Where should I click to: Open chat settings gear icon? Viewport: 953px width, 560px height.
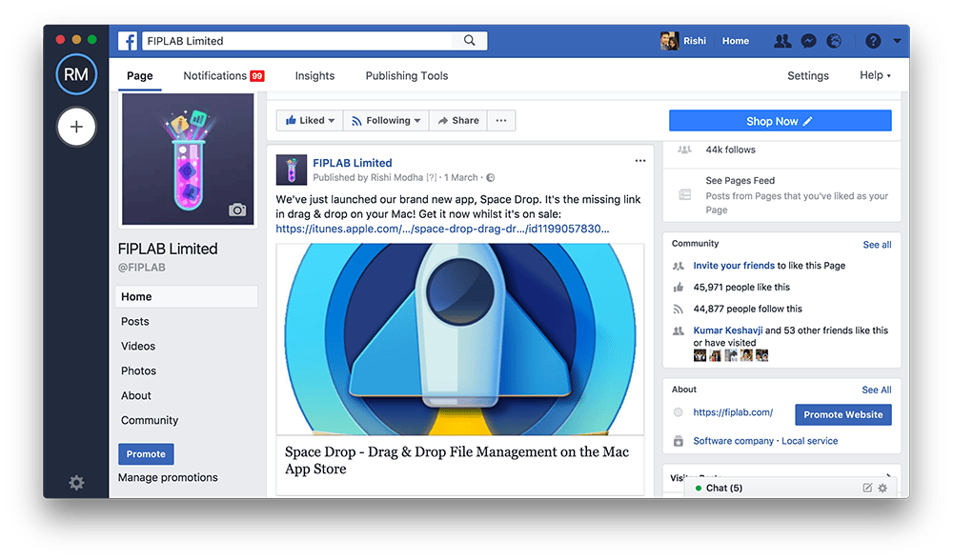[x=882, y=488]
